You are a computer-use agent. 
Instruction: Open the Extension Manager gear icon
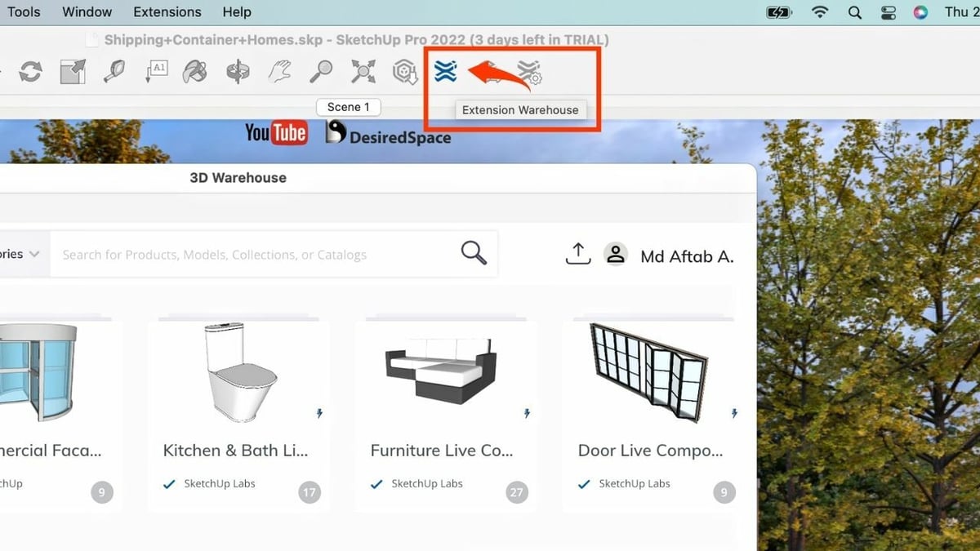(x=531, y=73)
